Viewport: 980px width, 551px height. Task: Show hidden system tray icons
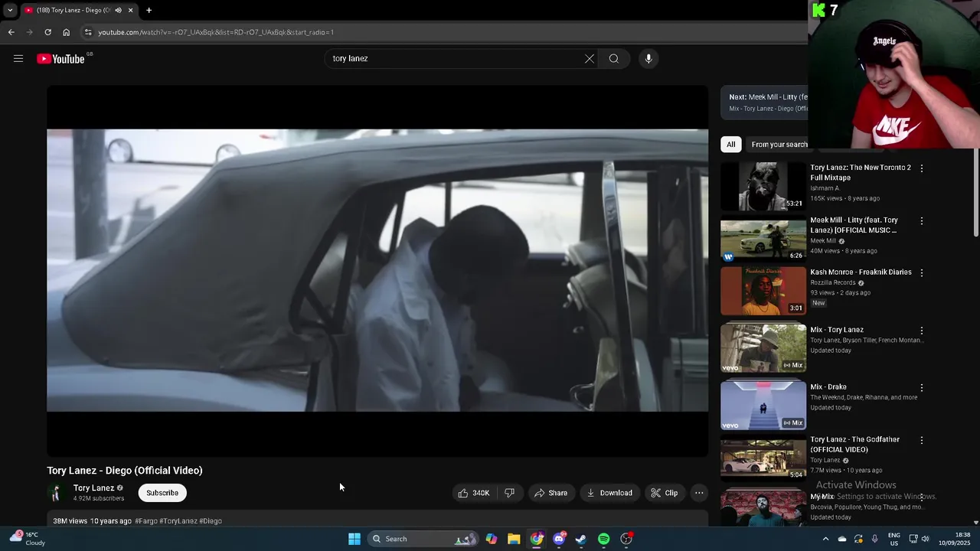click(825, 539)
